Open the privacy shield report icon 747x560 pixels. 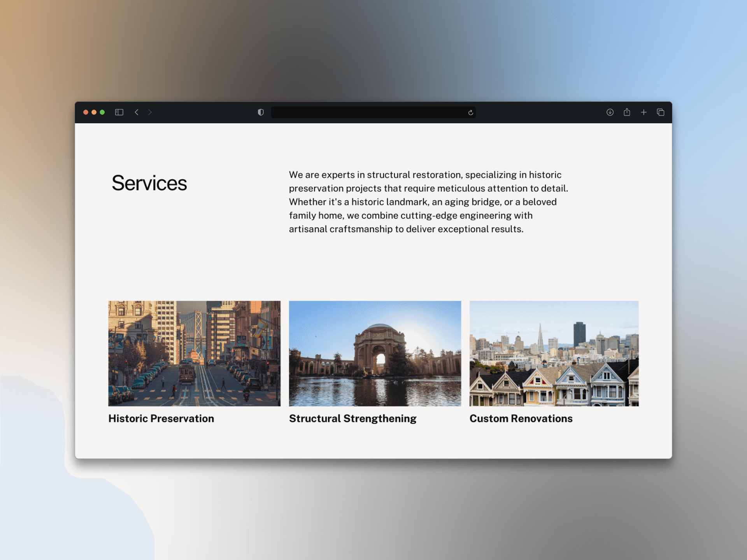click(x=261, y=112)
